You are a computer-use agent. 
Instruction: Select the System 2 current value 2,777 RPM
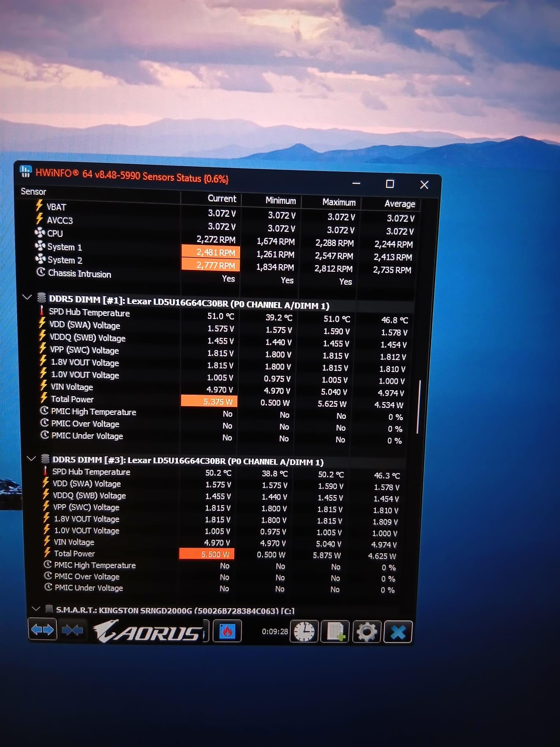[211, 265]
